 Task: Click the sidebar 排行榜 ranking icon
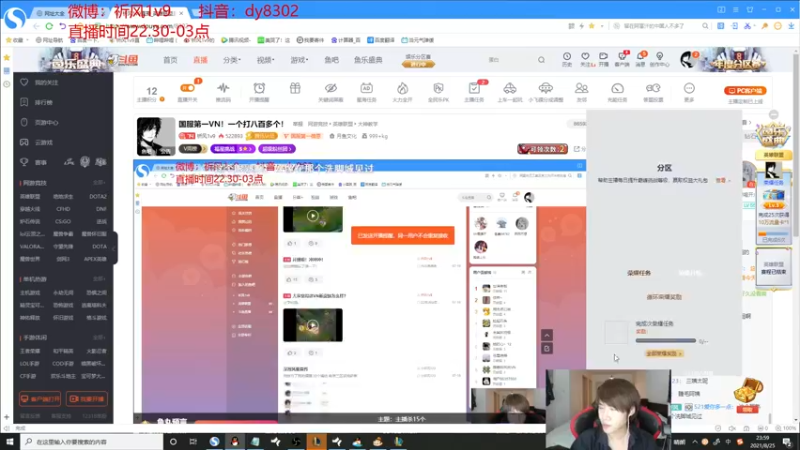[24, 102]
